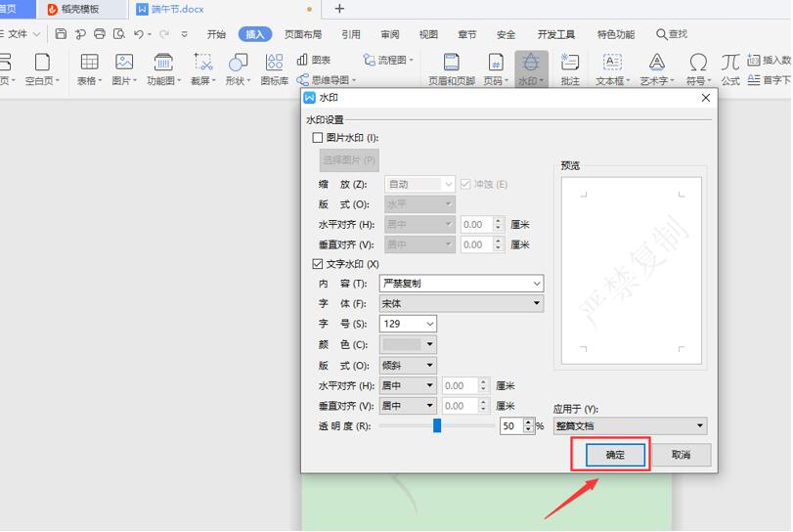Switch to the Page Layout (页面布局) tab
793x532 pixels.
(301, 34)
